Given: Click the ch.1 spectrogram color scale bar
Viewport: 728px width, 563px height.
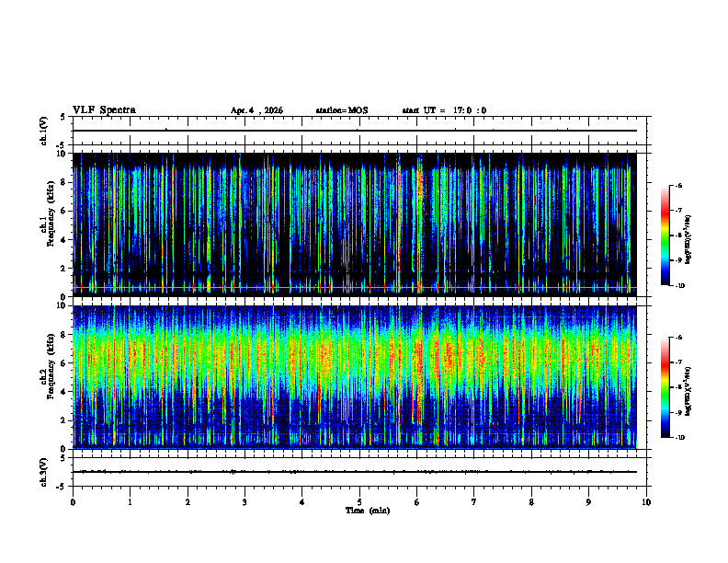Looking at the screenshot, I should (x=665, y=236).
